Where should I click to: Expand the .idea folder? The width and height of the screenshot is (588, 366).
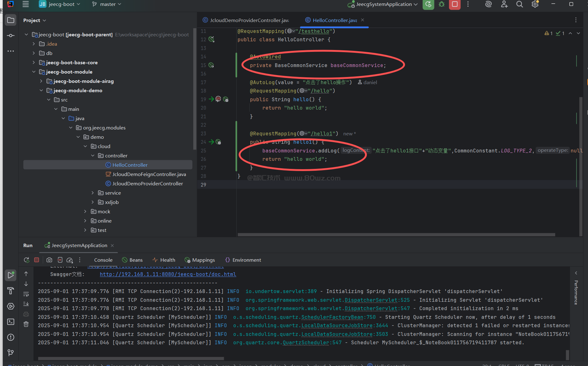pyautogui.click(x=33, y=44)
